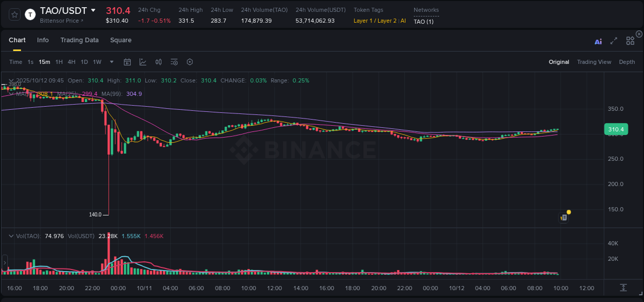Collapse the MA indicator row
The height and width of the screenshot is (302, 644).
10,94
